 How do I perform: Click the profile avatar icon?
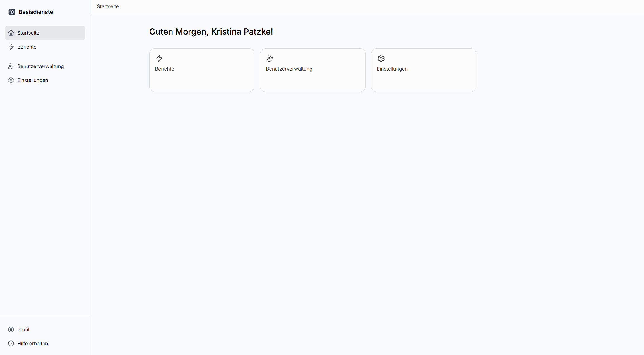point(11,330)
